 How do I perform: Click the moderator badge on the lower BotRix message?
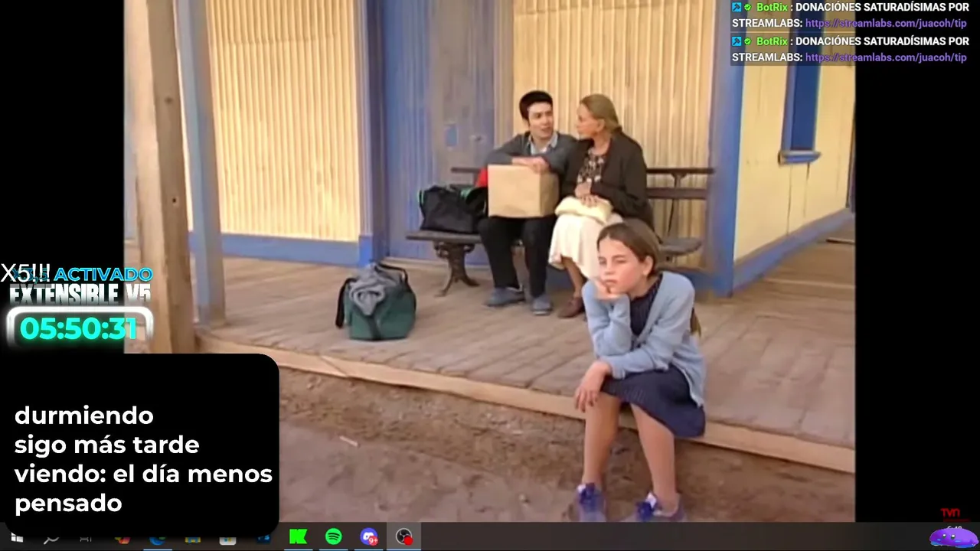tap(737, 41)
